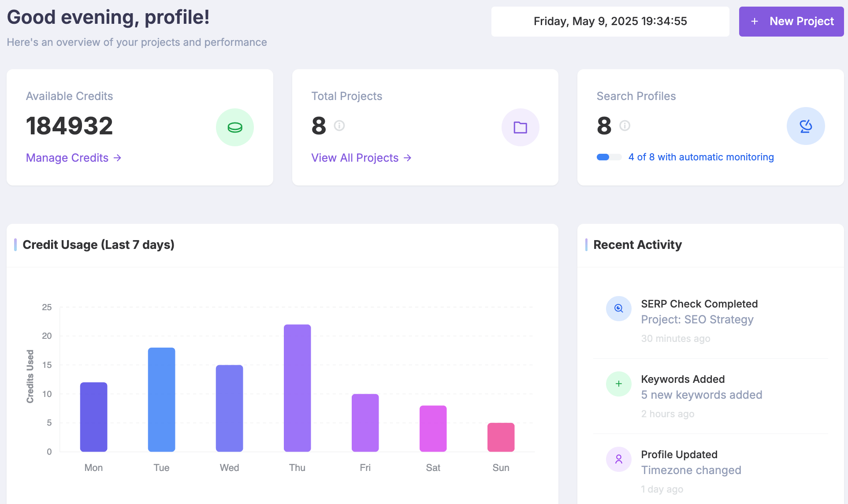
Task: Click the green Keywords Added plus icon
Action: tap(618, 384)
